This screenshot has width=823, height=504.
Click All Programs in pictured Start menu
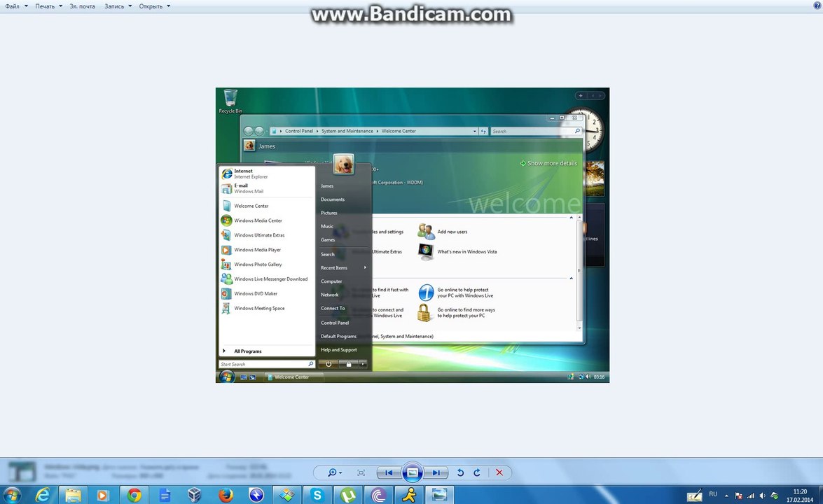(x=248, y=351)
